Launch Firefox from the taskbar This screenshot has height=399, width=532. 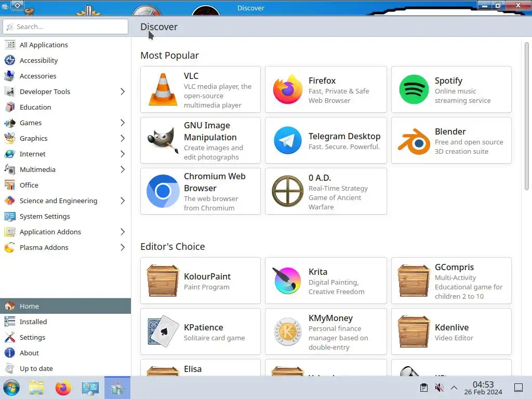[x=63, y=388]
